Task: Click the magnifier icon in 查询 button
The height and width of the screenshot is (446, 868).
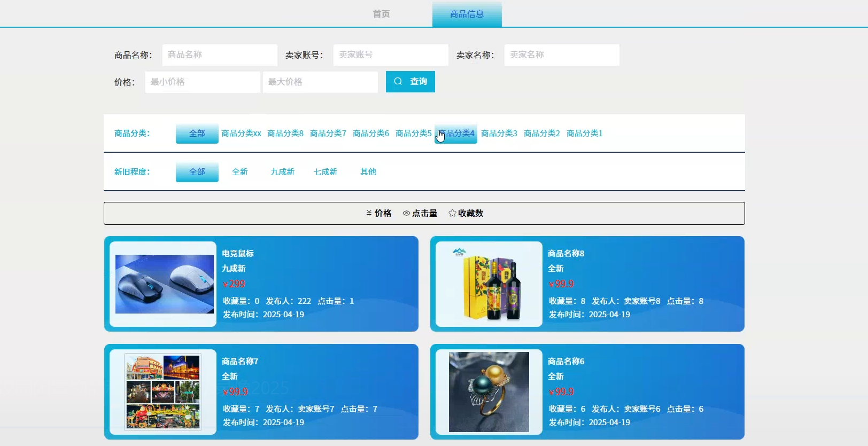Action: pyautogui.click(x=398, y=81)
